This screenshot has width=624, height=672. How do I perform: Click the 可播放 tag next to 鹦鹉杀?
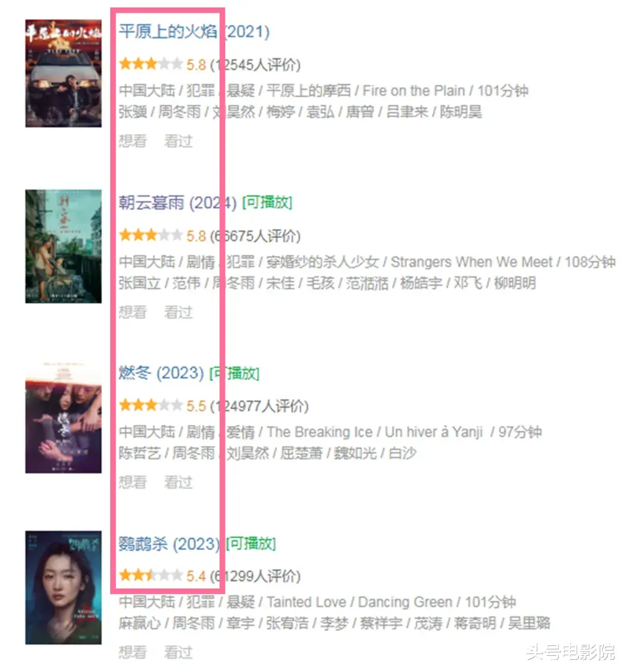(251, 543)
